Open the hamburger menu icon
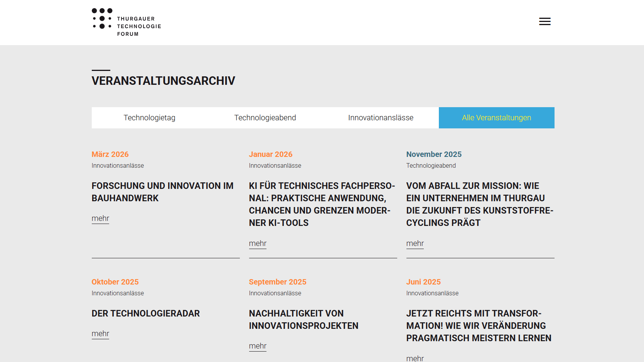Screen dimensions: 644x362 (545, 22)
